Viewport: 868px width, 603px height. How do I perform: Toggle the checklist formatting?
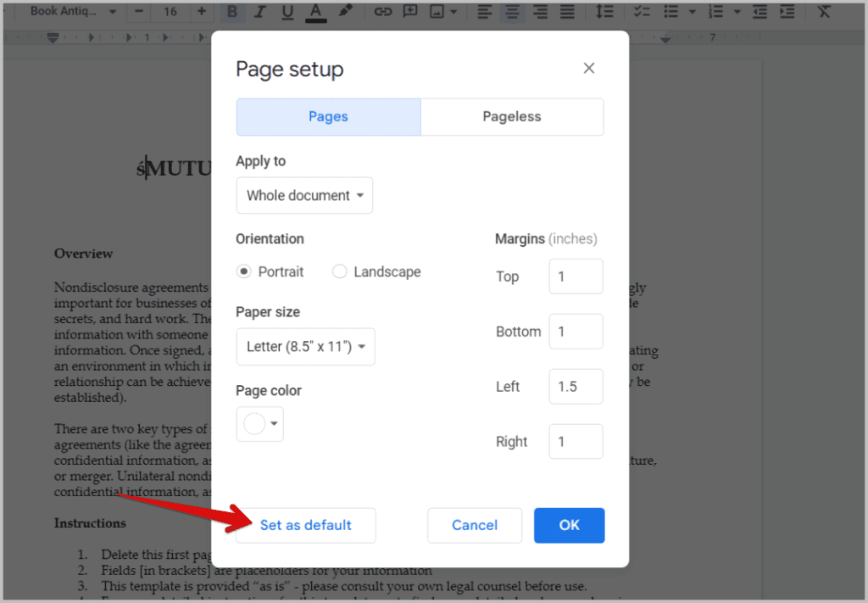pos(641,12)
